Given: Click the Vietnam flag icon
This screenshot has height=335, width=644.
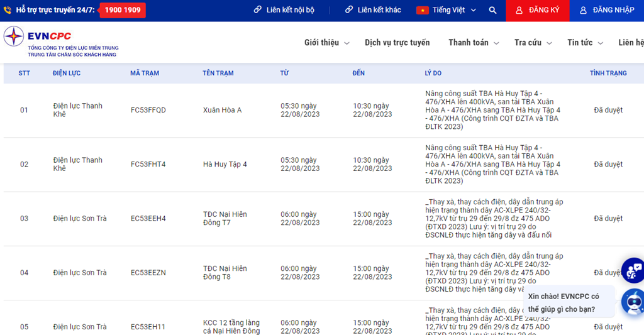Looking at the screenshot, I should [x=422, y=11].
